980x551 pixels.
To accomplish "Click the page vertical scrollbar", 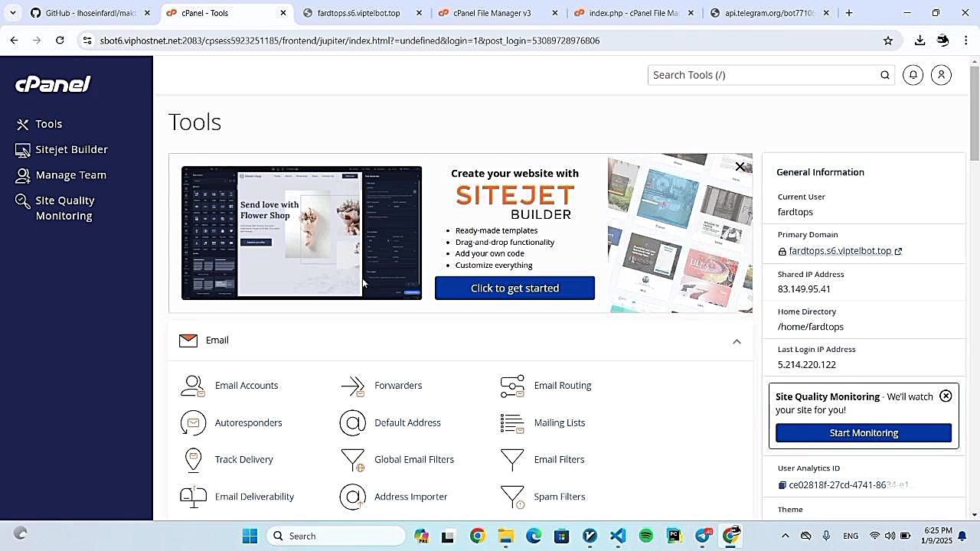I will (x=974, y=113).
